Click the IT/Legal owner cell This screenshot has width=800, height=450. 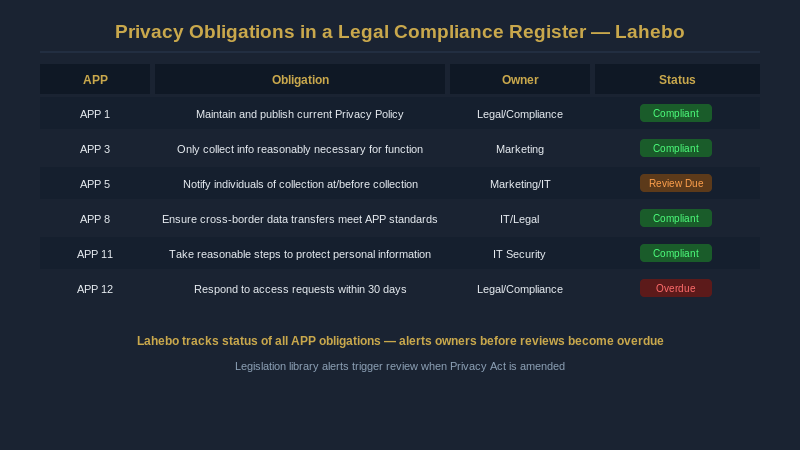pos(520,219)
